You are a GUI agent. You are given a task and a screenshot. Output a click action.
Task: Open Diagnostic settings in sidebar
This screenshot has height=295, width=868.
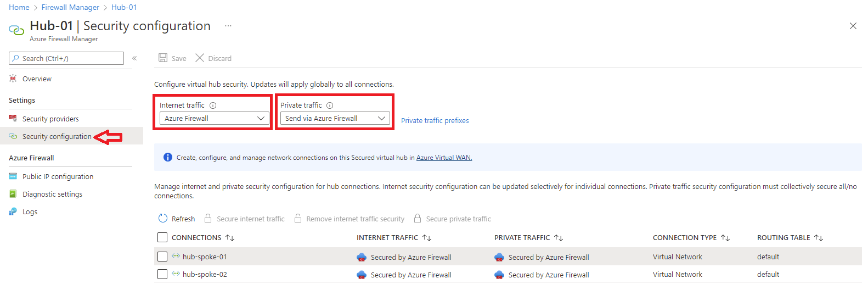click(x=52, y=194)
